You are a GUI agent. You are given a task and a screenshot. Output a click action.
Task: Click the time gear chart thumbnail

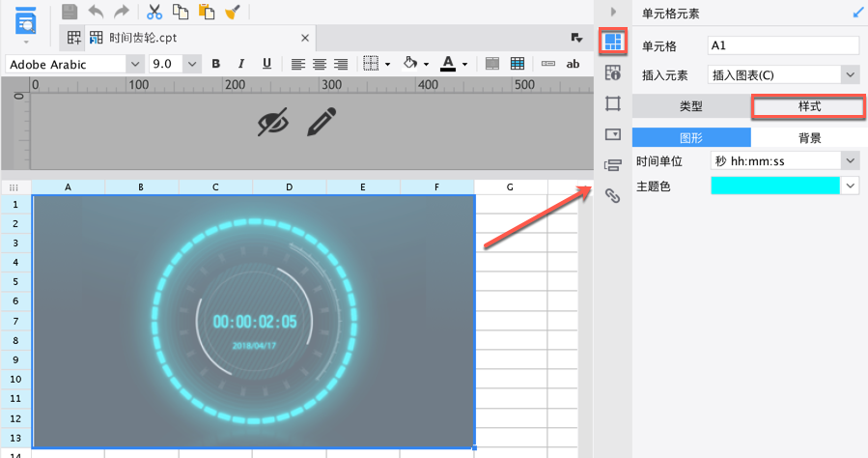pyautogui.click(x=254, y=321)
